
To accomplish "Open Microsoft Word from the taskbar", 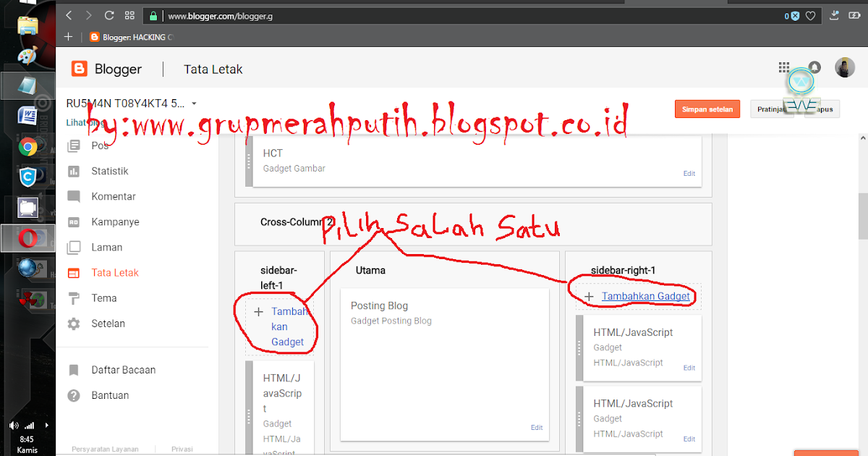I will (x=28, y=116).
